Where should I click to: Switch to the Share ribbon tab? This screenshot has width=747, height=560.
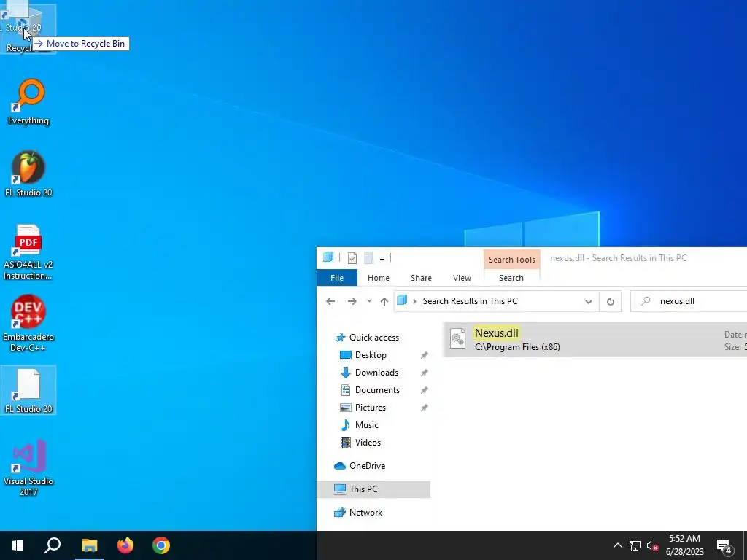coord(421,278)
